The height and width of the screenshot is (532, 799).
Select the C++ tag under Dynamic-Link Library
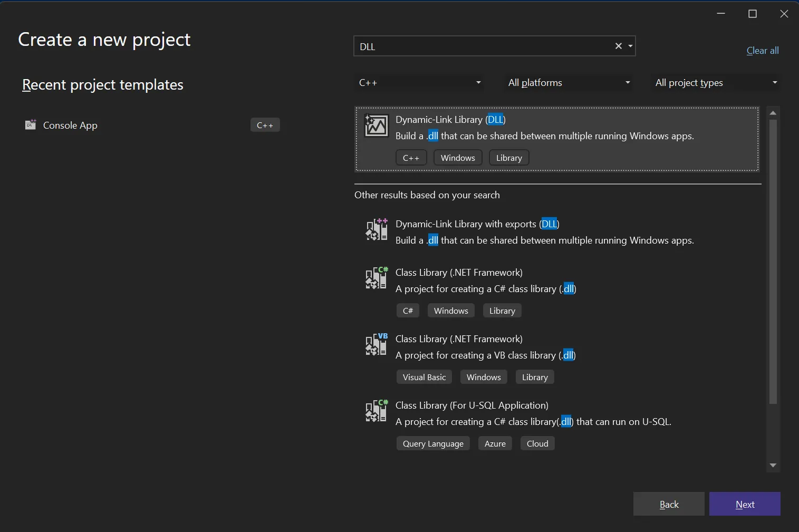[x=411, y=157]
